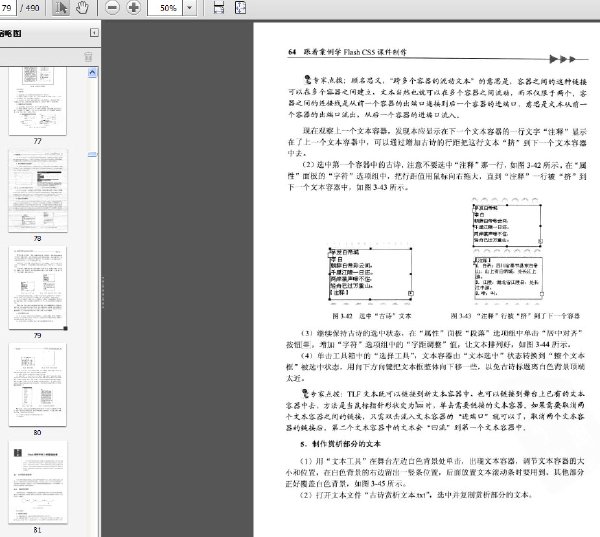Image resolution: width=600 pixels, height=537 pixels.
Task: Click the figure 3-42 text box image
Action: point(371,274)
